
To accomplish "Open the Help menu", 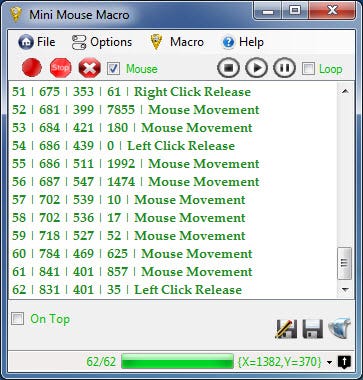I will pos(243,42).
